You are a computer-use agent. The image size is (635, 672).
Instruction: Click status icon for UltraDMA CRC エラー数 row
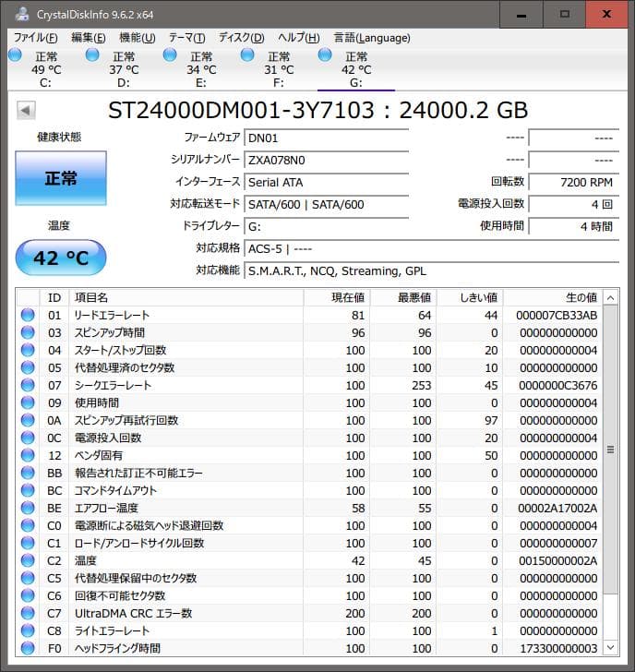click(x=28, y=614)
